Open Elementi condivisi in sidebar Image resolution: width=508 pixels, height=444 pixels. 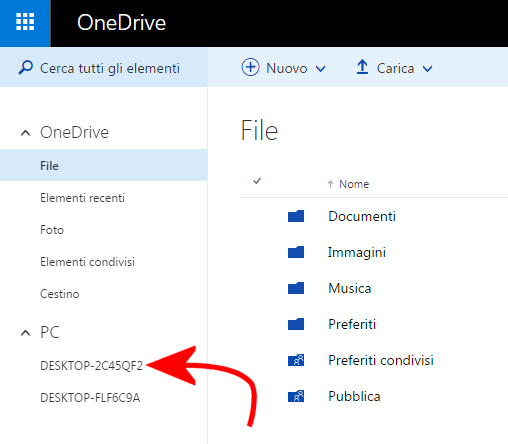tap(87, 262)
